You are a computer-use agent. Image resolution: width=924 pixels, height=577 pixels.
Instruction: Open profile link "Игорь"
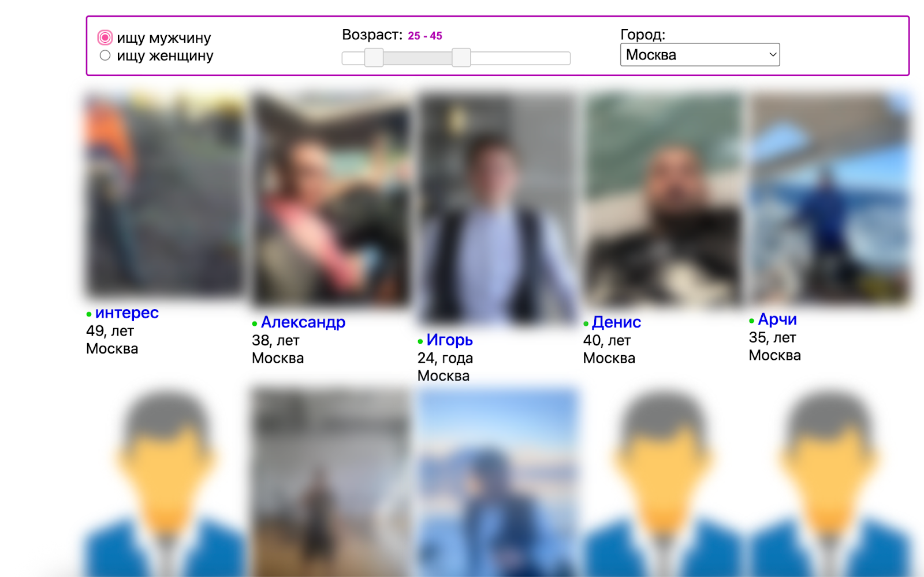tap(449, 340)
